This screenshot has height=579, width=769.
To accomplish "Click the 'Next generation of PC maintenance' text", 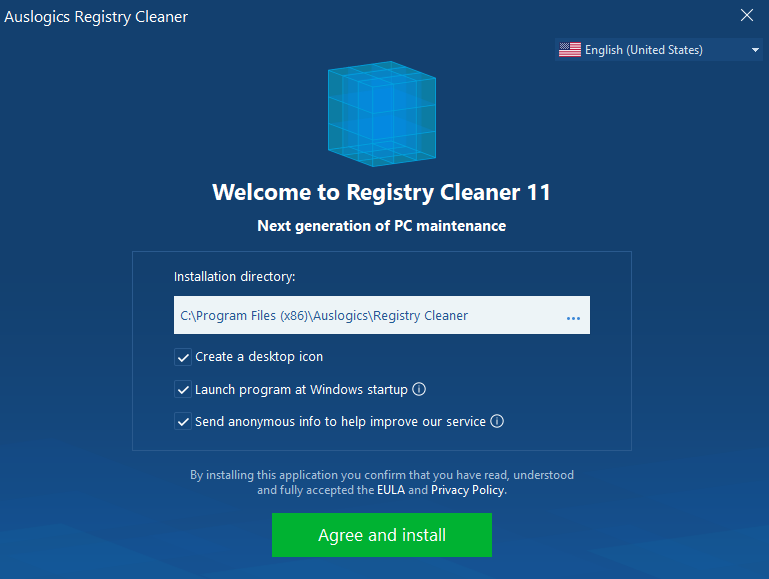I will coord(382,226).
